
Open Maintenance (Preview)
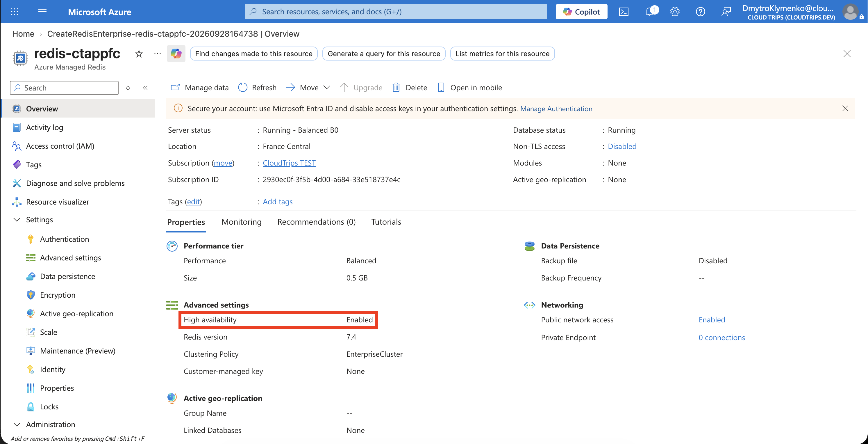pos(78,351)
